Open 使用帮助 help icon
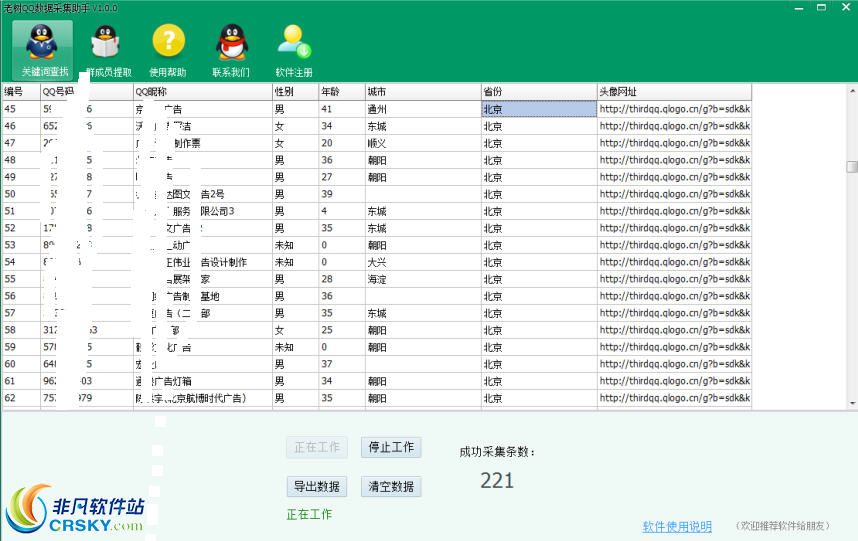This screenshot has height=541, width=858. pos(168,50)
